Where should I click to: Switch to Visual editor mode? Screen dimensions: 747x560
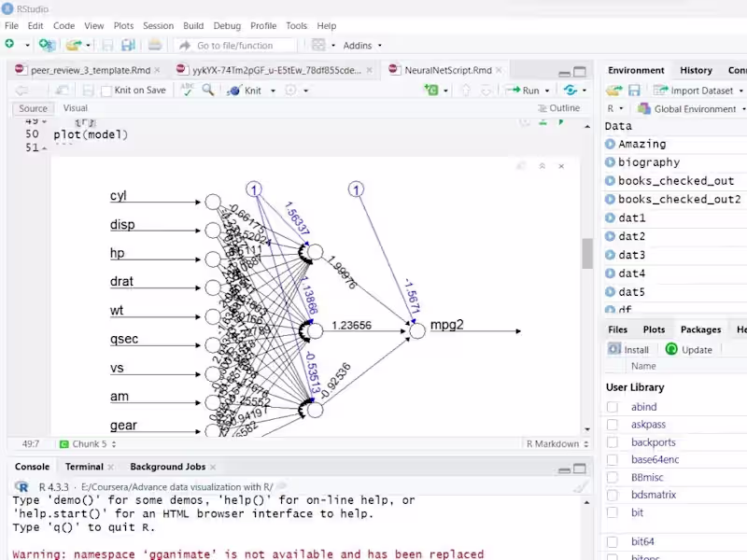click(x=76, y=108)
